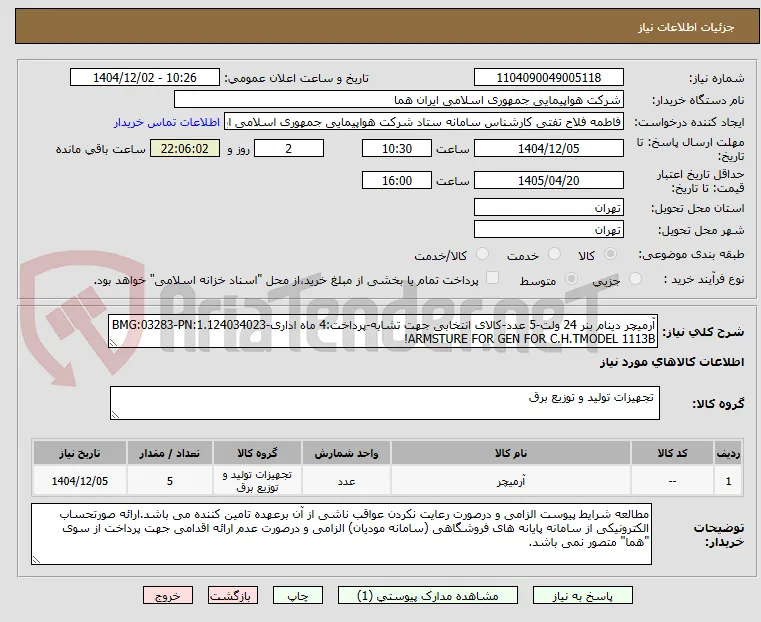Click the تجهیزات تولید و توزیع برق table cell
The width and height of the screenshot is (761, 622).
(x=257, y=481)
